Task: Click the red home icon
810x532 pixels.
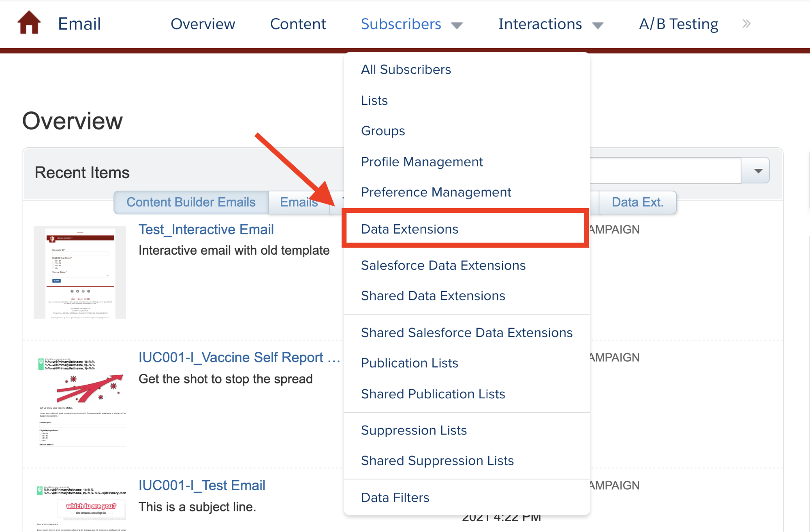Action: tap(29, 23)
